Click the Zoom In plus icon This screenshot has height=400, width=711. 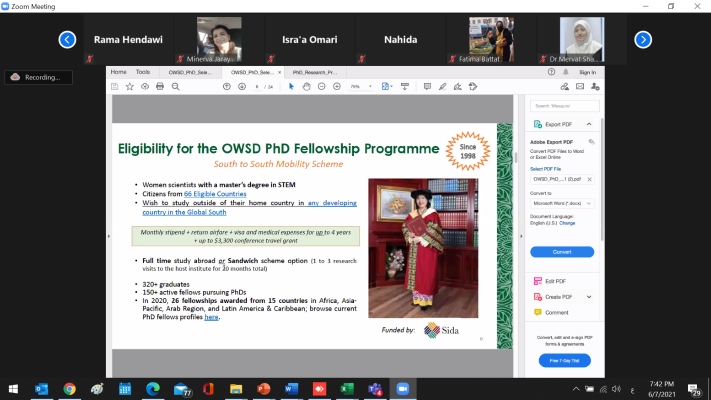click(x=337, y=86)
